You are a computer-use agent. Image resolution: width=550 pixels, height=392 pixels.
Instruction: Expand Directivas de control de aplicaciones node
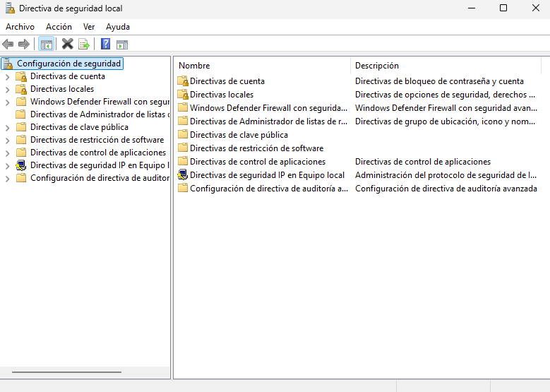click(x=7, y=153)
